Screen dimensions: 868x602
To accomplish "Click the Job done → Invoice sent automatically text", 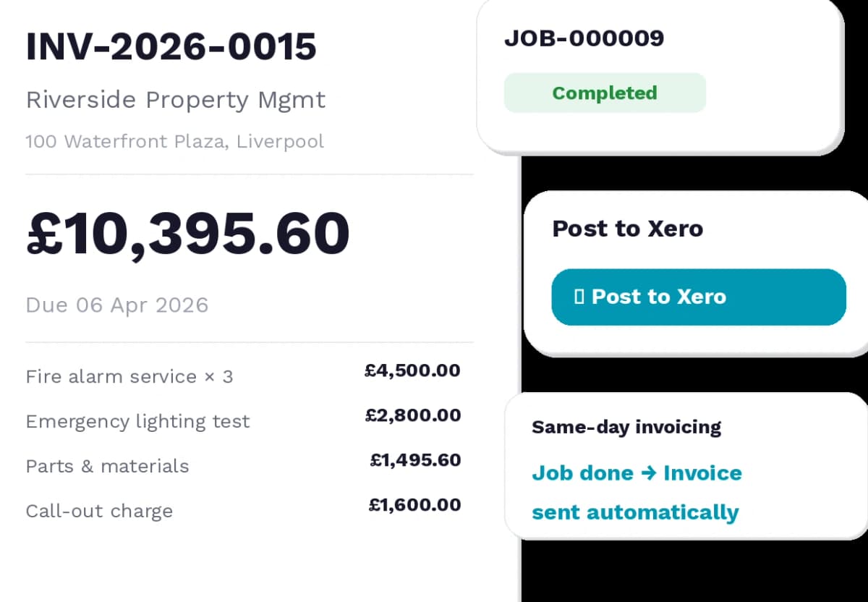I will click(637, 492).
